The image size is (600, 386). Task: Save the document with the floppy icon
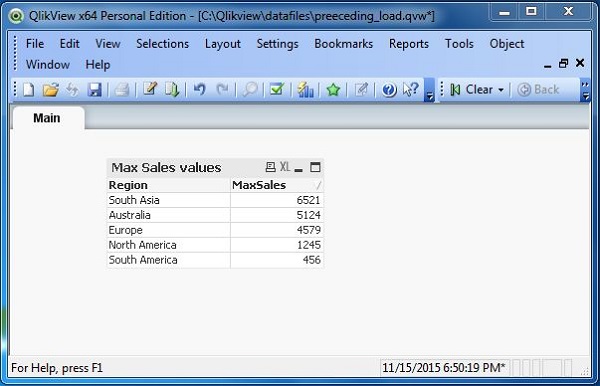(x=94, y=90)
